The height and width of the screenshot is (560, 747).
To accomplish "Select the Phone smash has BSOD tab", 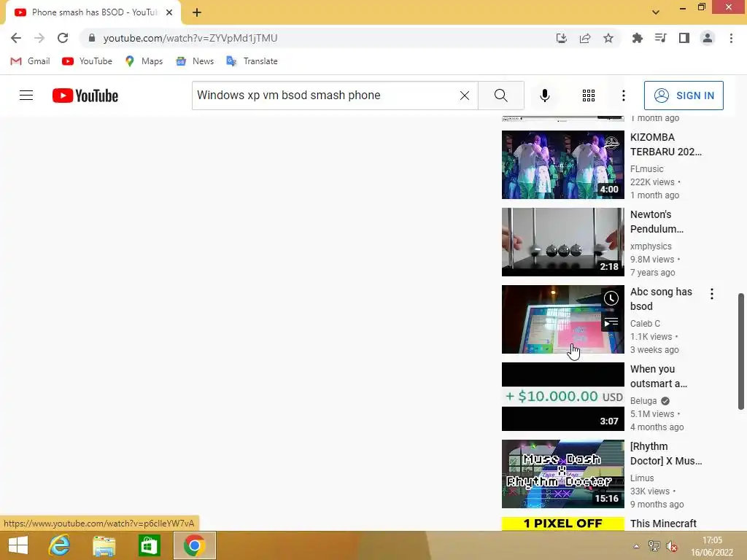I will pos(93,12).
